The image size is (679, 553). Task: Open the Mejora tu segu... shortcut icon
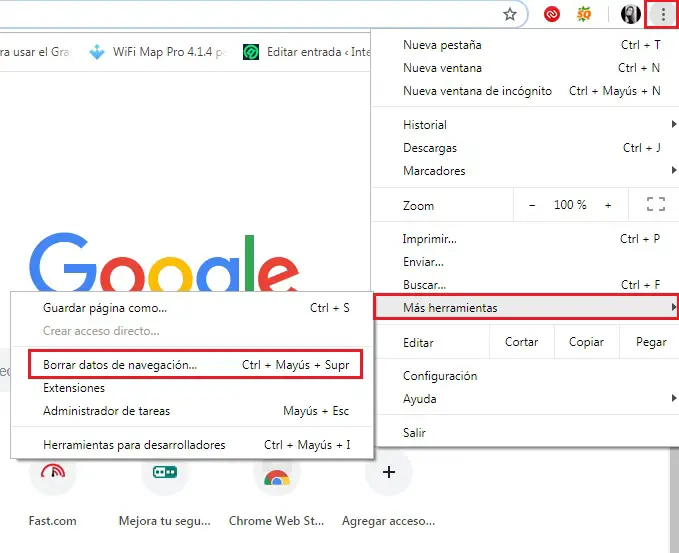pos(165,472)
